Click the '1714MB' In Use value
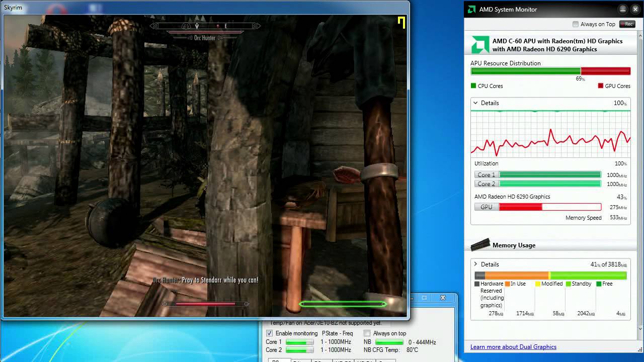 point(525,313)
